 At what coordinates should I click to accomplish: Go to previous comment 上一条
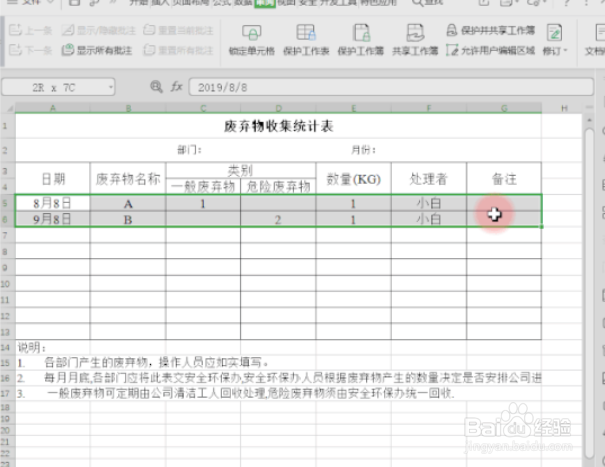pos(30,30)
